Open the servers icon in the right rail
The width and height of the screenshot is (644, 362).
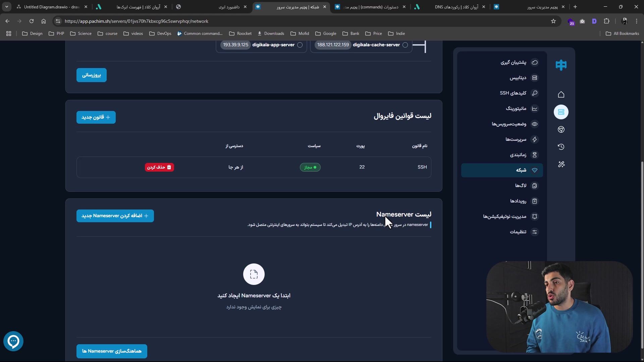click(561, 112)
